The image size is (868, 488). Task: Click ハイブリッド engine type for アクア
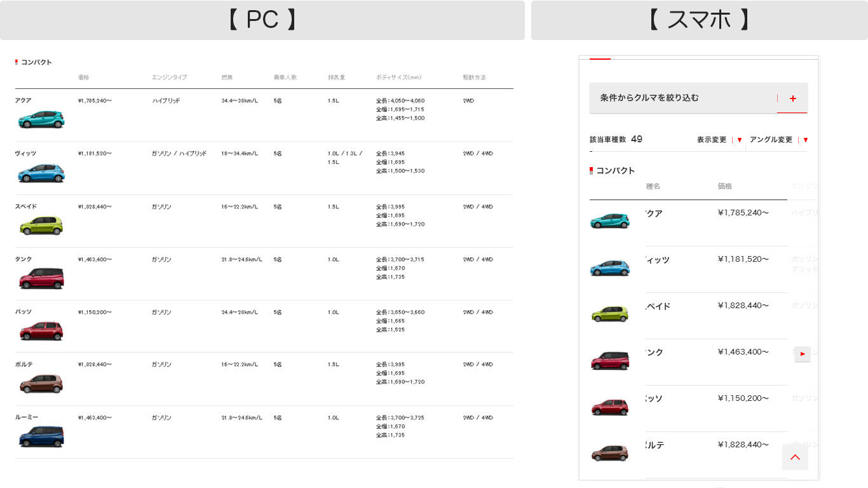(166, 100)
